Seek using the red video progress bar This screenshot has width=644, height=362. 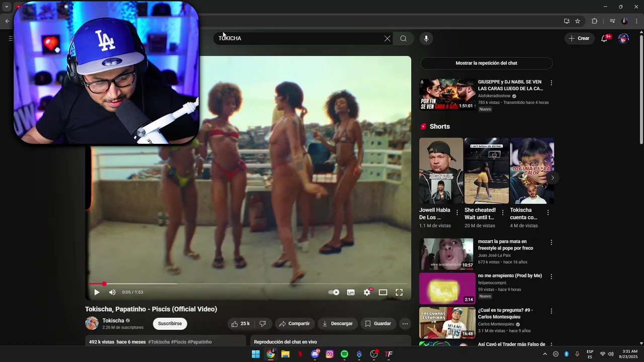[x=249, y=284]
